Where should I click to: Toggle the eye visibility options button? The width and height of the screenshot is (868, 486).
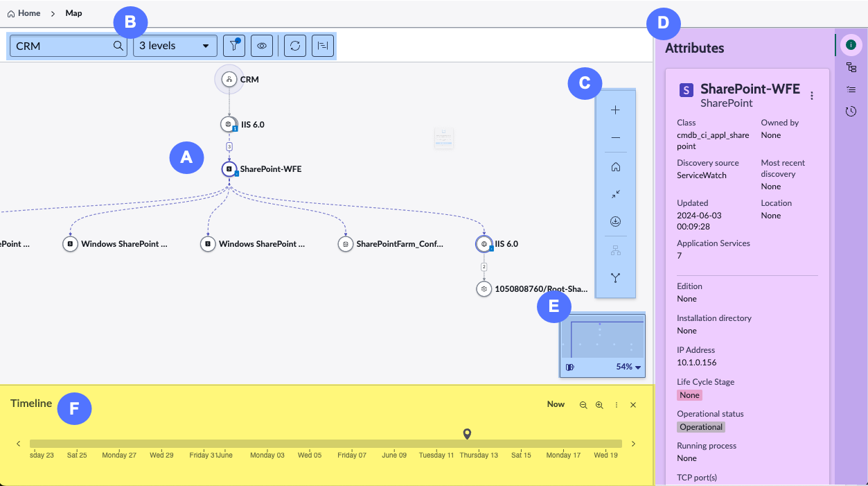point(262,46)
